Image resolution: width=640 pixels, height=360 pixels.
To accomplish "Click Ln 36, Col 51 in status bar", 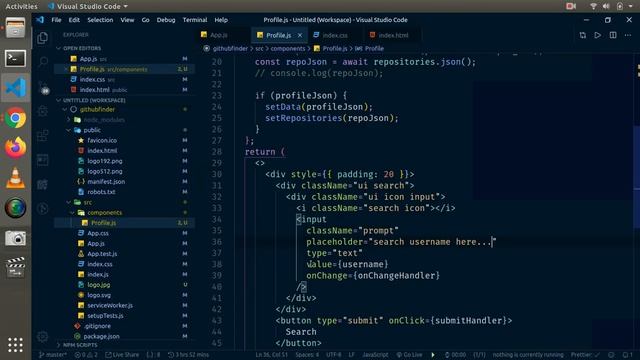I will click(x=271, y=355).
